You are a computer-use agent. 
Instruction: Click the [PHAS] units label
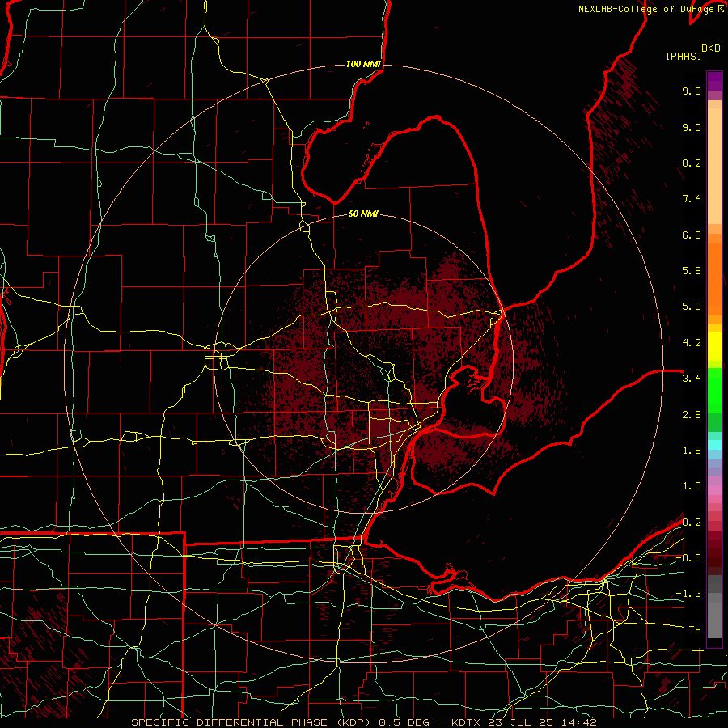[x=684, y=56]
